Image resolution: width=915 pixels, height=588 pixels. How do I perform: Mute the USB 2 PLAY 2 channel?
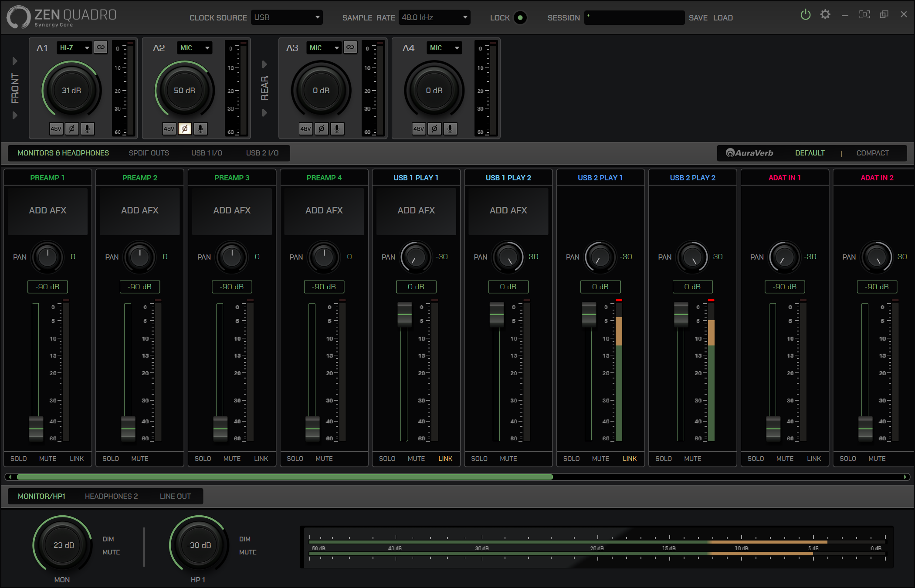point(693,459)
